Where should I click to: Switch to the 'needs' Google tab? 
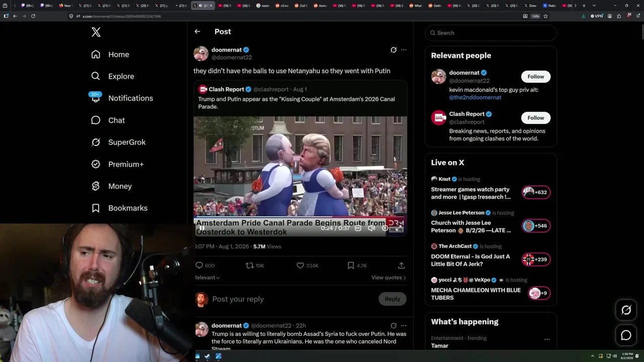click(264, 6)
